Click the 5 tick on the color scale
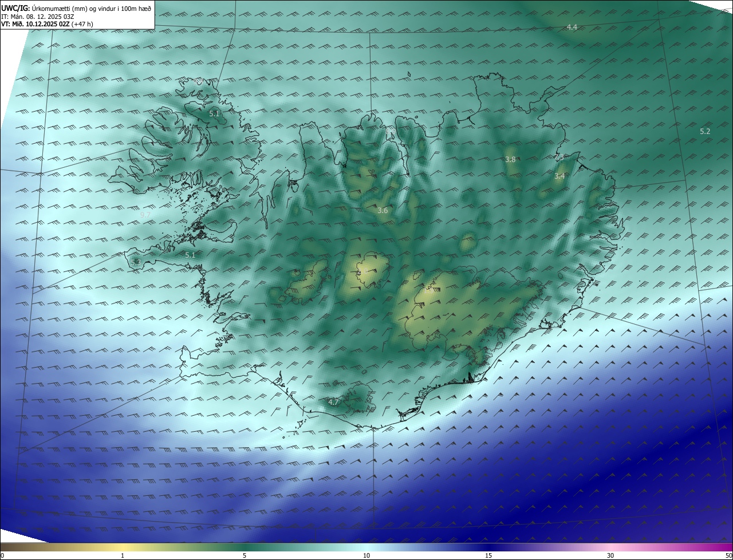 pyautogui.click(x=245, y=555)
